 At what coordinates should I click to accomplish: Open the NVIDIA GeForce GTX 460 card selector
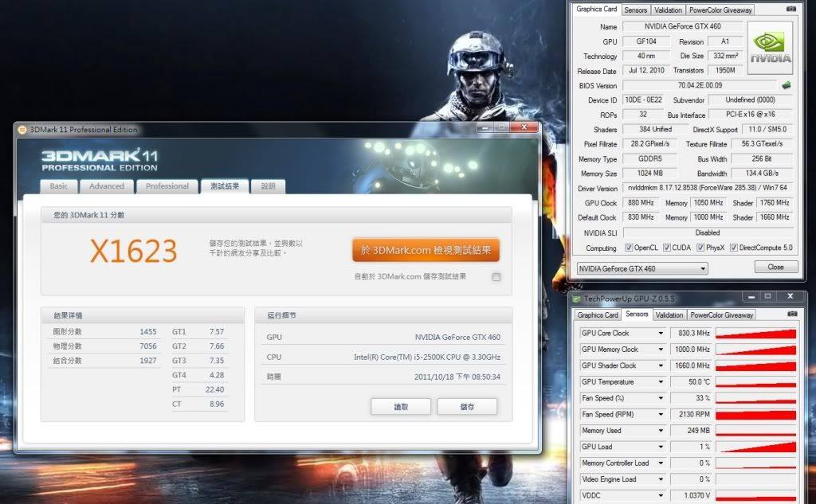[642, 268]
